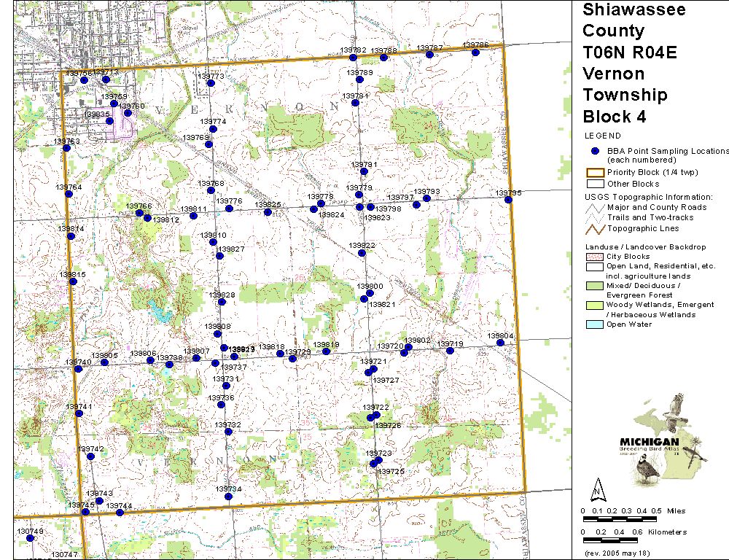
Task: Click the blue dot in the legend
Action: tap(595, 151)
